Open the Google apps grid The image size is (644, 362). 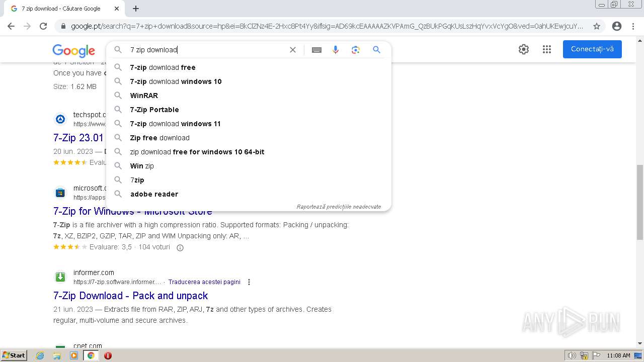pyautogui.click(x=547, y=49)
